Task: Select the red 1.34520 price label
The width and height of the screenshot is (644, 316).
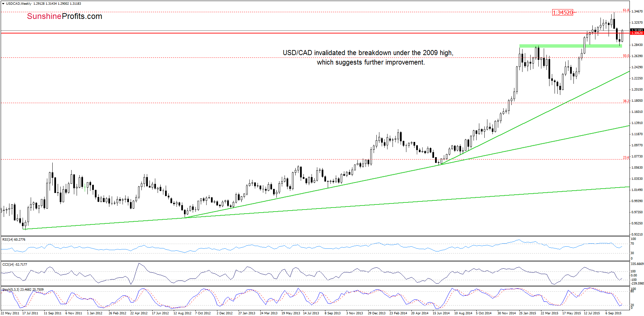Action: click(563, 13)
